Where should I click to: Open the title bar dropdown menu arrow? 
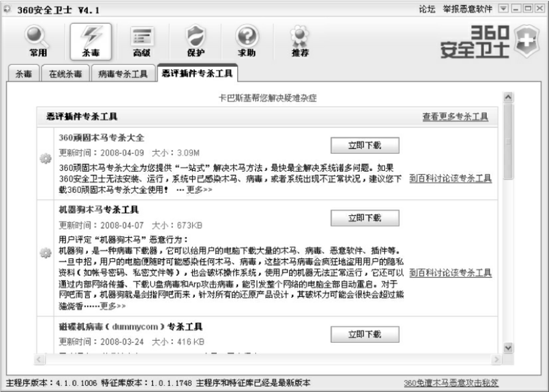(503, 9)
